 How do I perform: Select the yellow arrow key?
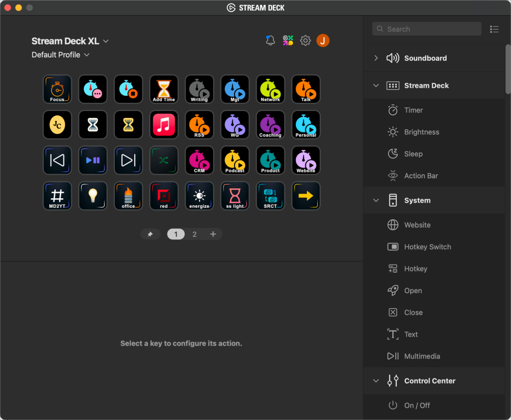pyautogui.click(x=305, y=196)
